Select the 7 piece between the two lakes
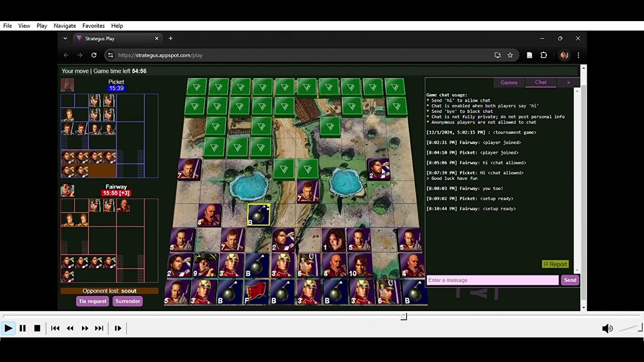Image resolution: width=644 pixels, height=362 pixels. pyautogui.click(x=307, y=191)
